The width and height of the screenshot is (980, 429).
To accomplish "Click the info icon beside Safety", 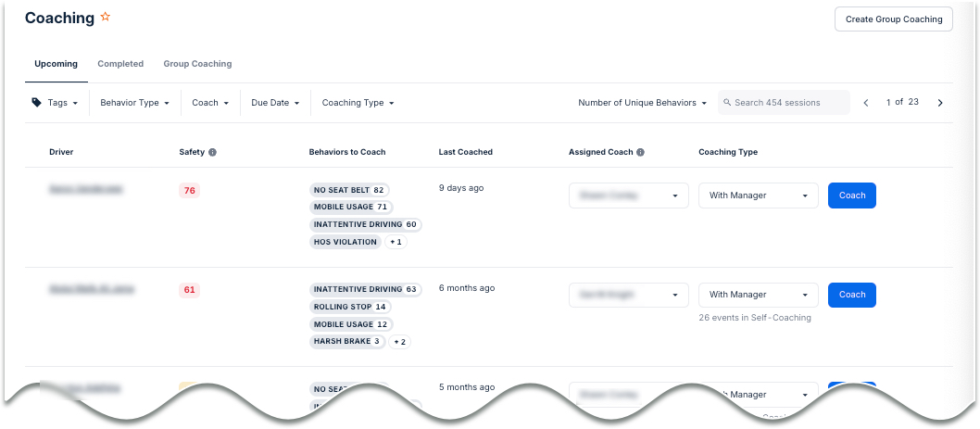I will click(212, 152).
